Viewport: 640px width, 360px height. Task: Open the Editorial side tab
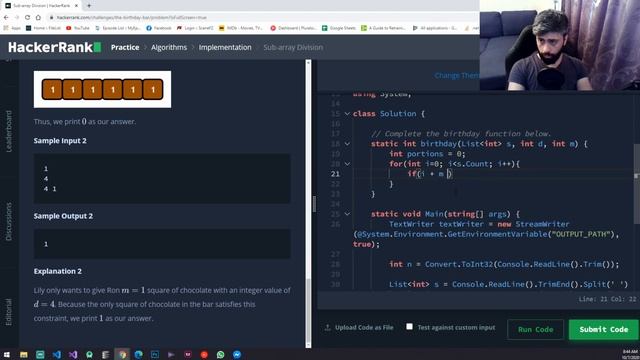[9, 312]
